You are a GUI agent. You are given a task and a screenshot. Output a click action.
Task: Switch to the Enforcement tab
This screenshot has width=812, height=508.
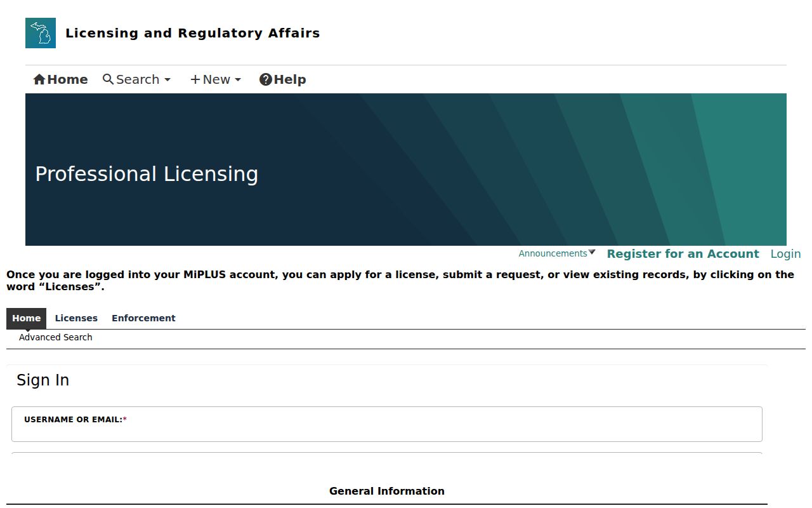143,318
